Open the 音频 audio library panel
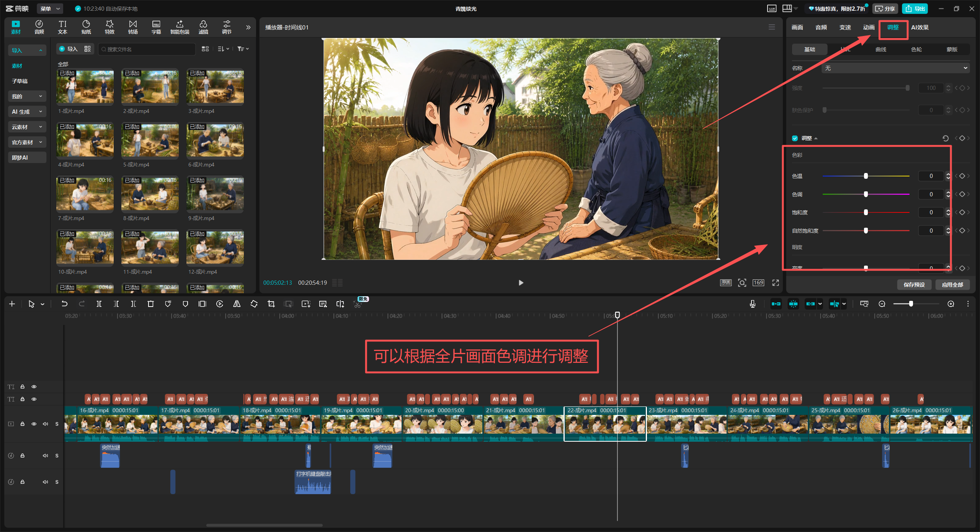 pyautogui.click(x=39, y=27)
